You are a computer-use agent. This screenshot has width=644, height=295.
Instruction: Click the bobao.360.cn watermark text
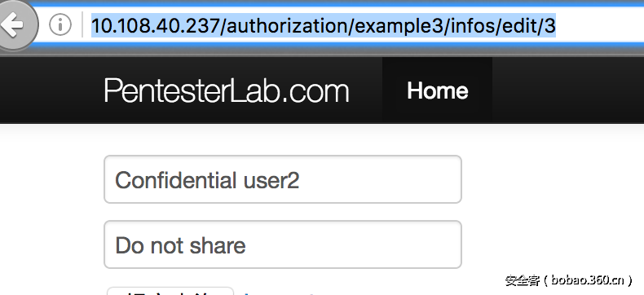tap(569, 280)
